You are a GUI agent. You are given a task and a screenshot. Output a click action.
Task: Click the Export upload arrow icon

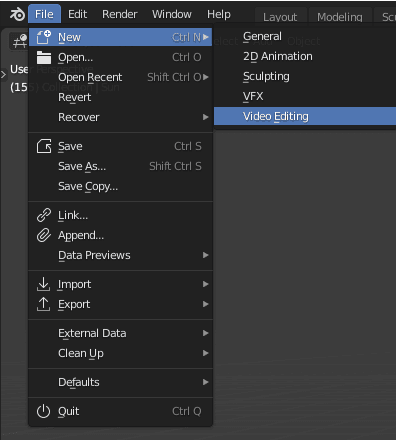pos(43,304)
